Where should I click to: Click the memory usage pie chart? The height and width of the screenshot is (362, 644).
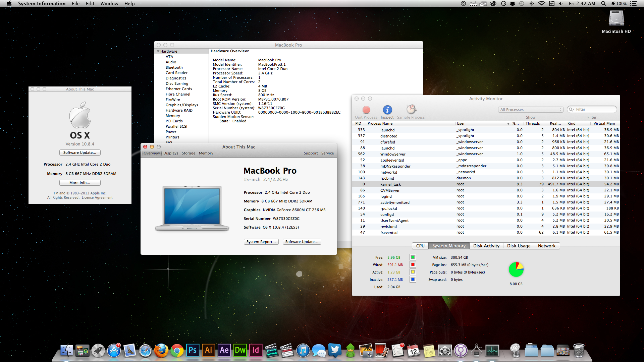pyautogui.click(x=516, y=269)
